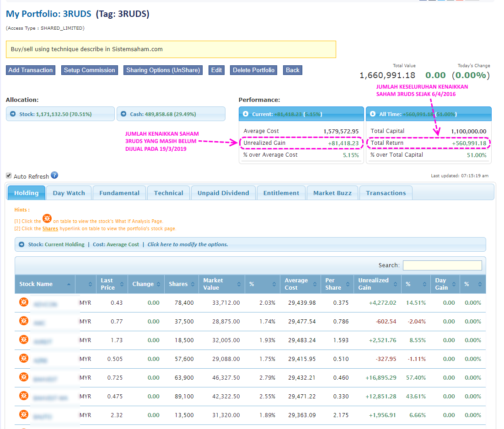
Task: Sort table by Per Share column
Action: (337, 284)
